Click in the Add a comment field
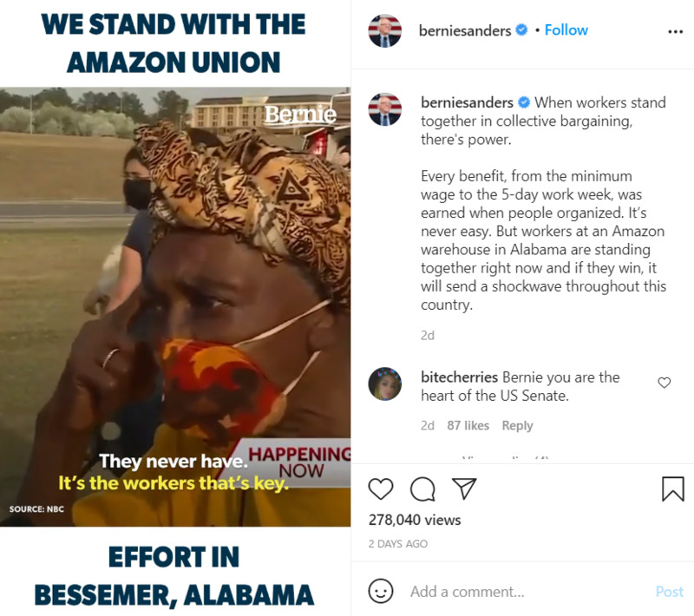 coord(527,592)
